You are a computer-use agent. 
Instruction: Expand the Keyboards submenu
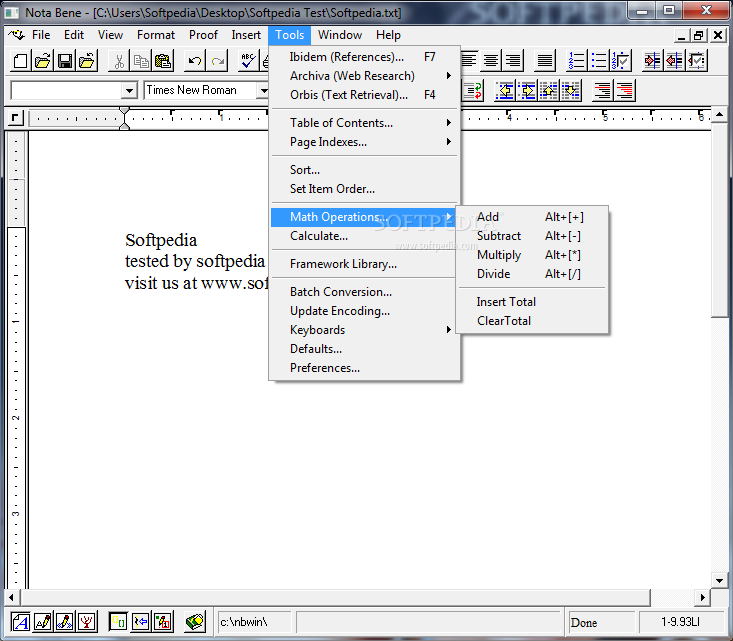(x=364, y=330)
